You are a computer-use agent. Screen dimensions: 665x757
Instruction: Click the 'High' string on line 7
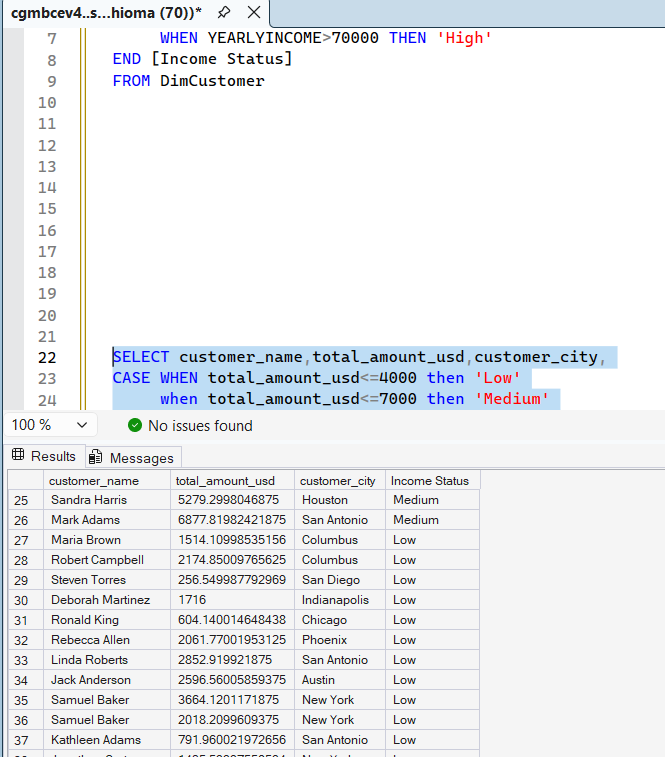click(x=464, y=38)
